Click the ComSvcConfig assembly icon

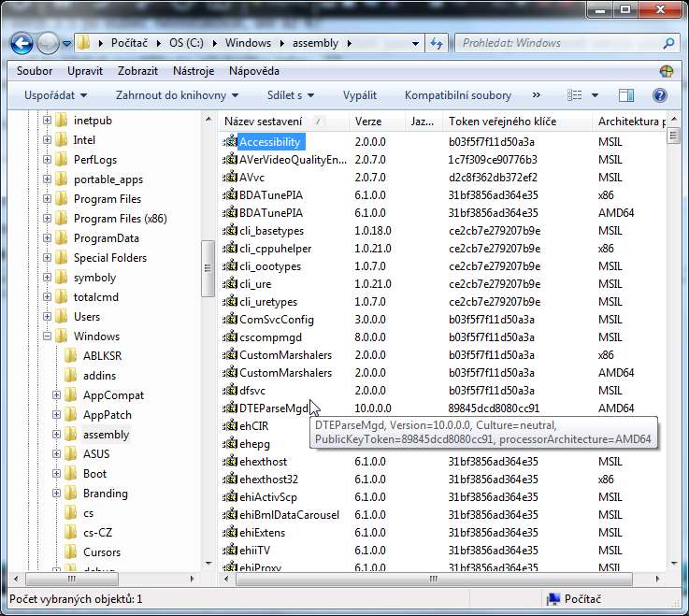[x=230, y=320]
